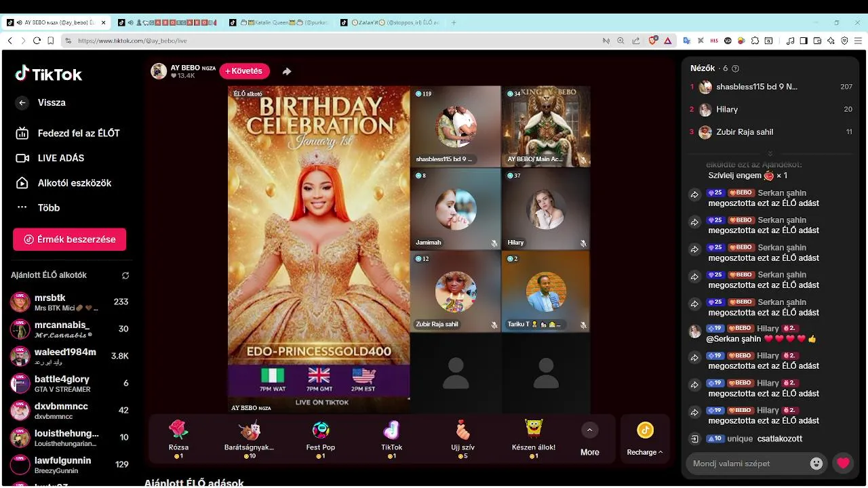Bookmark this page icon
Image resolution: width=868 pixels, height=488 pixels.
(x=50, y=41)
